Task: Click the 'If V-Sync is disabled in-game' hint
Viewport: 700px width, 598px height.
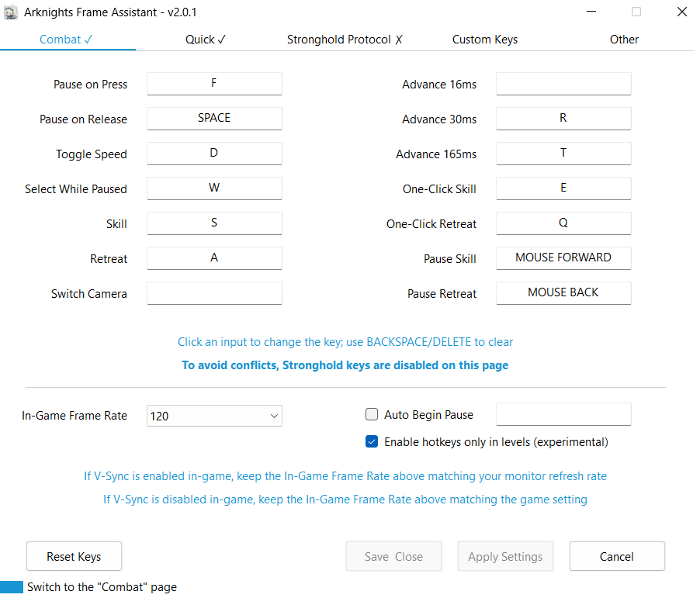Action: pos(345,499)
